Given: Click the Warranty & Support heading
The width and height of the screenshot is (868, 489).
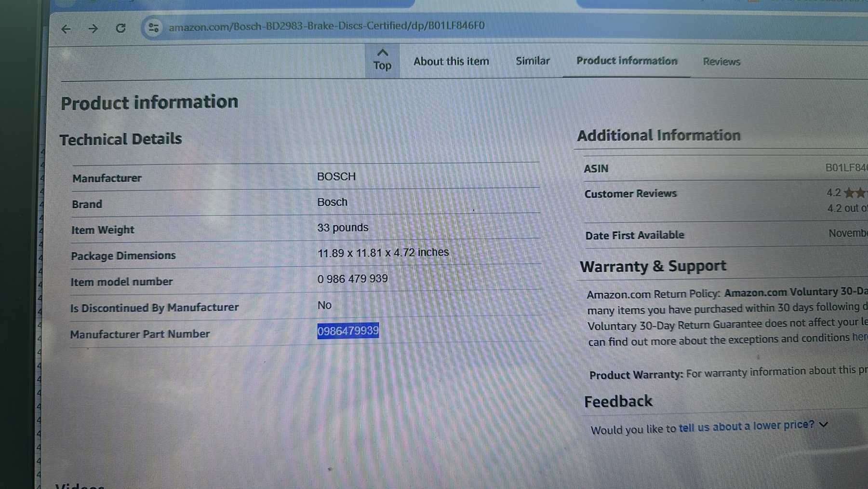Looking at the screenshot, I should pyautogui.click(x=653, y=267).
